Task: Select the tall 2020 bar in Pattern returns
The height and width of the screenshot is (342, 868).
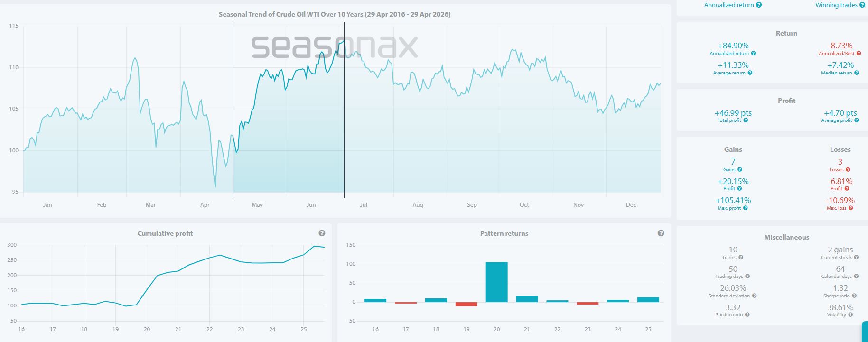Action: (496, 282)
